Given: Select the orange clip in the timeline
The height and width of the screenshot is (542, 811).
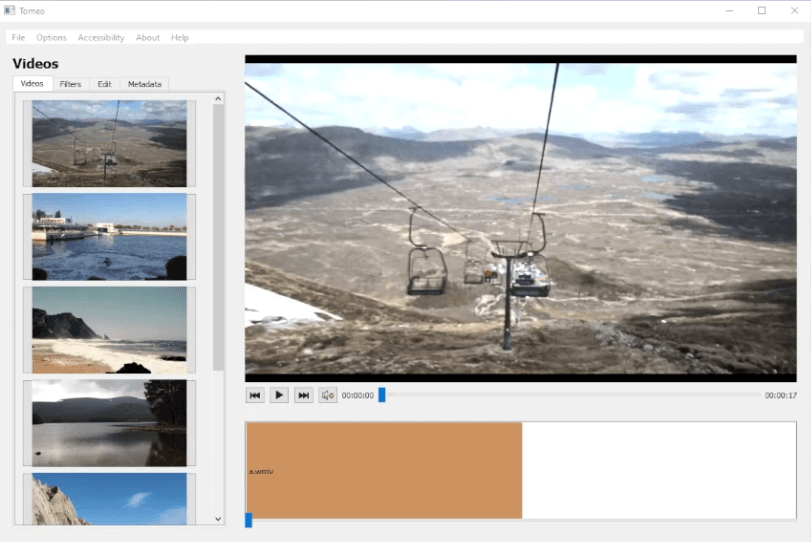Looking at the screenshot, I should coord(384,470).
